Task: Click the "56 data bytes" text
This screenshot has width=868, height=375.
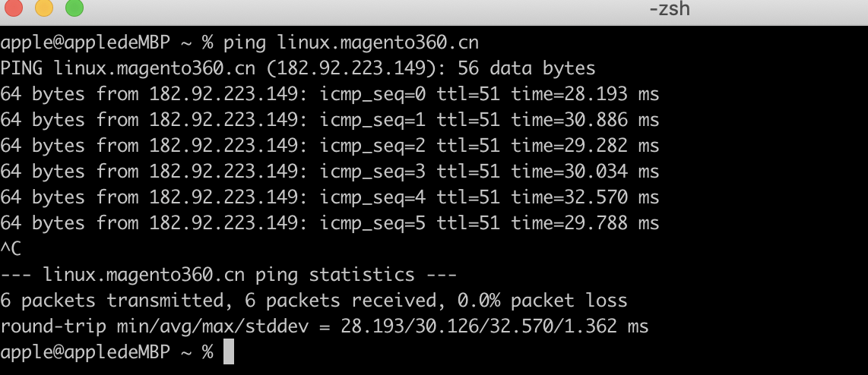Action: point(526,68)
